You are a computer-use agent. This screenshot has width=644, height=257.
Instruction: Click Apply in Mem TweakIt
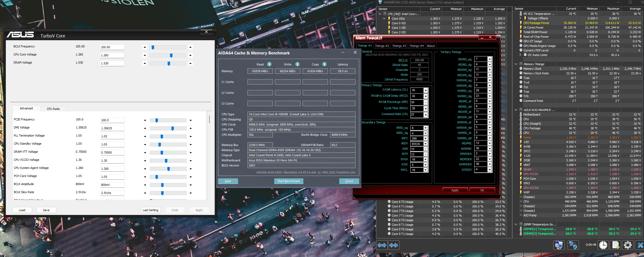455,190
